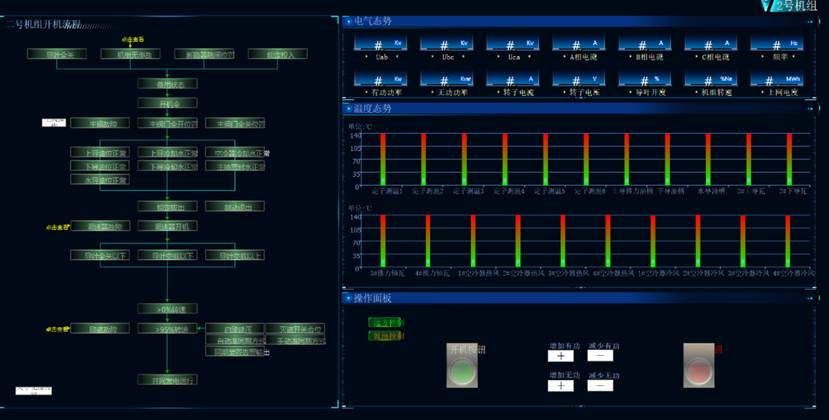Click the 点击查看 link above the top flow boxes
The width and height of the screenshot is (829, 420).
tap(132, 40)
